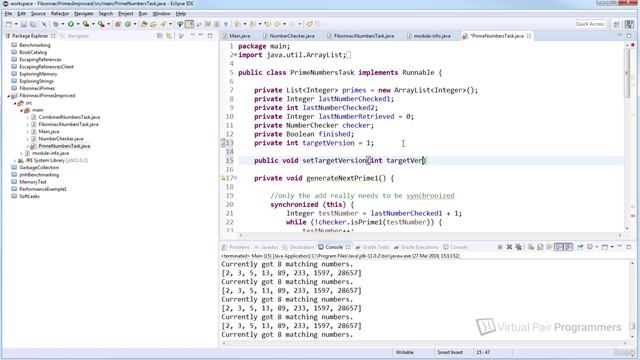Expand folded imports on line 2
Screen dimensions: 640x360
(x=236, y=55)
